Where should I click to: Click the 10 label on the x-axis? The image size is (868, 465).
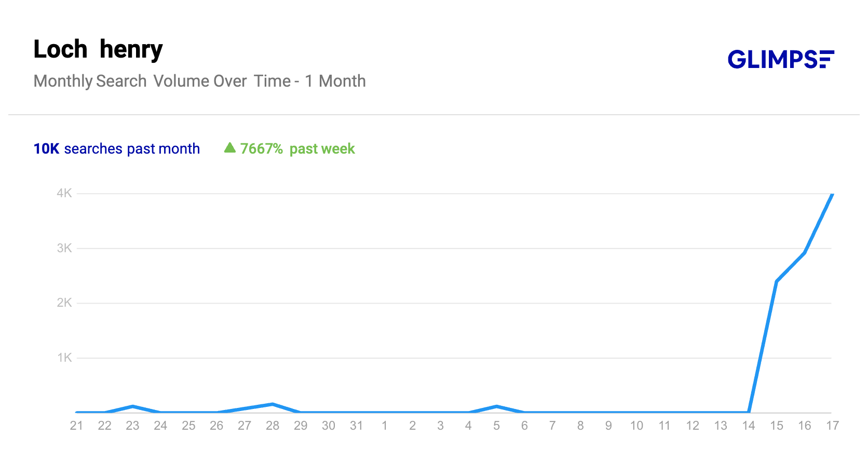[636, 426]
